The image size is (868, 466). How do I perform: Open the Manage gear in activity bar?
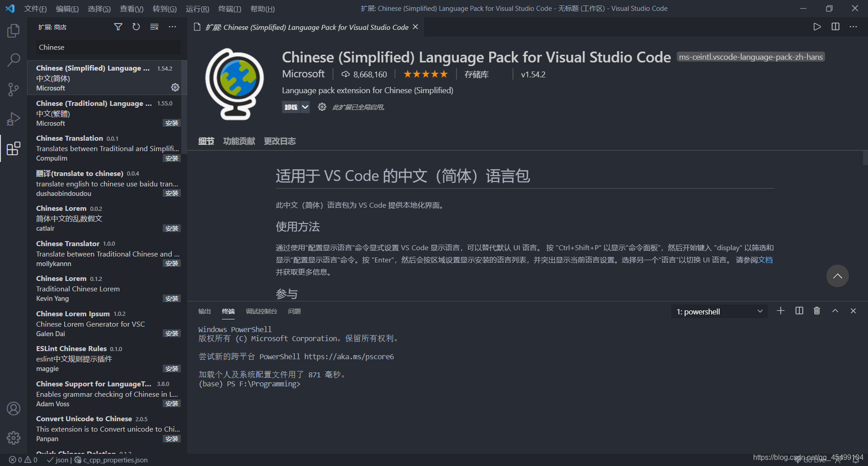coord(14,437)
